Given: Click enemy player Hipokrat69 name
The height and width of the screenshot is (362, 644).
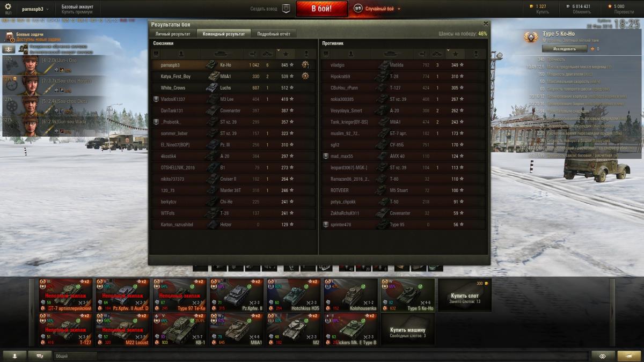Looking at the screenshot, I should pyautogui.click(x=340, y=76).
